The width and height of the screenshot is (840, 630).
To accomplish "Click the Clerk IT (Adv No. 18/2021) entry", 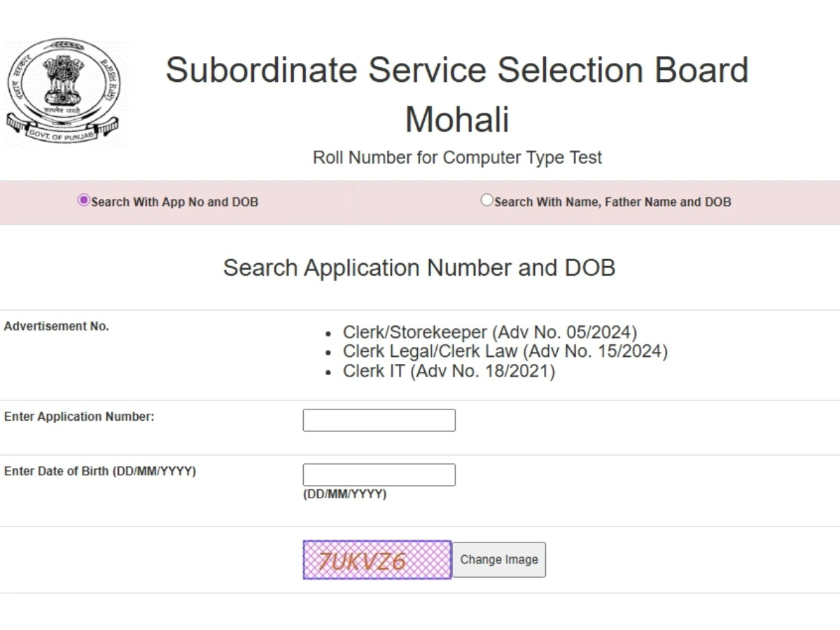I will [448, 371].
